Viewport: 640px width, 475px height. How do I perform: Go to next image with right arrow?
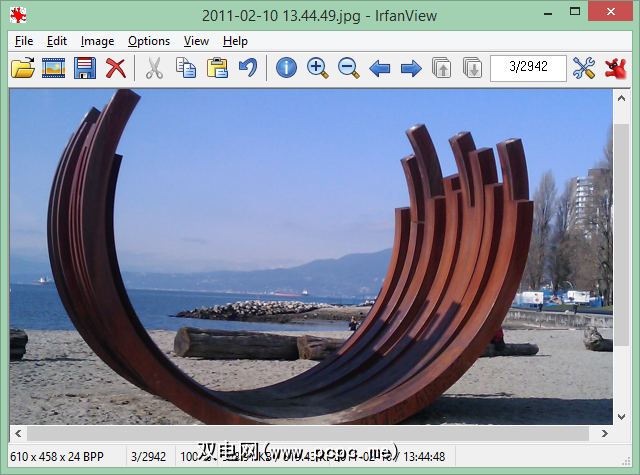[x=410, y=69]
